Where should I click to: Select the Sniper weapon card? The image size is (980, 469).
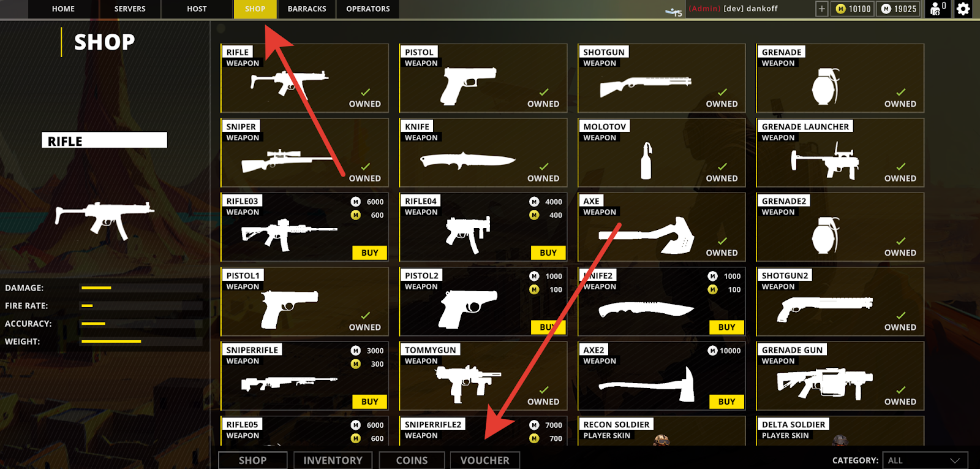pos(304,153)
